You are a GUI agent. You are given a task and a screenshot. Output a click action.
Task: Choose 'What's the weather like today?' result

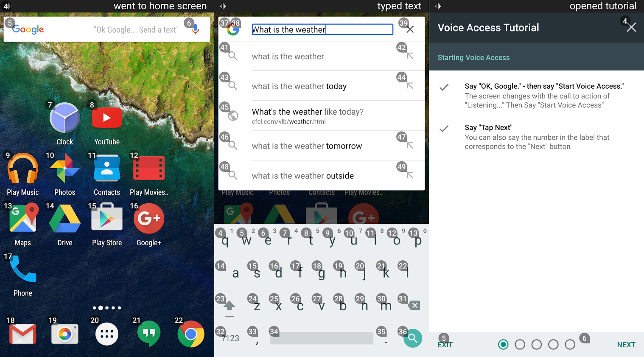pyautogui.click(x=308, y=115)
